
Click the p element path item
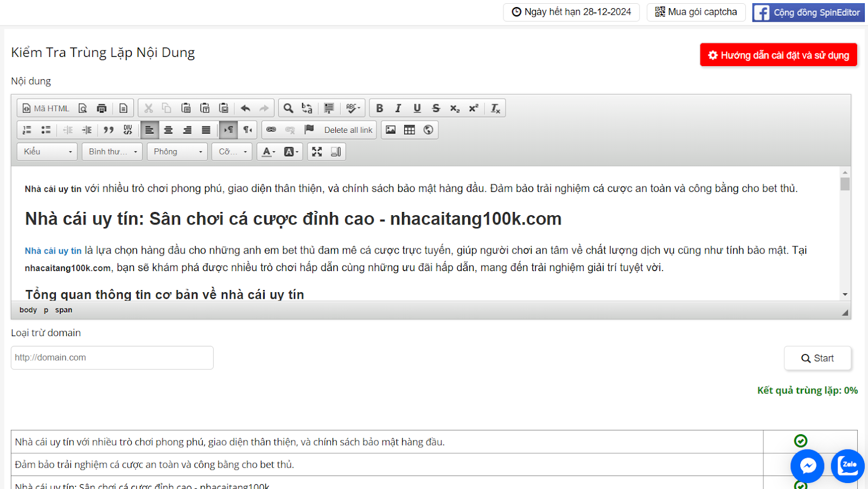point(46,310)
